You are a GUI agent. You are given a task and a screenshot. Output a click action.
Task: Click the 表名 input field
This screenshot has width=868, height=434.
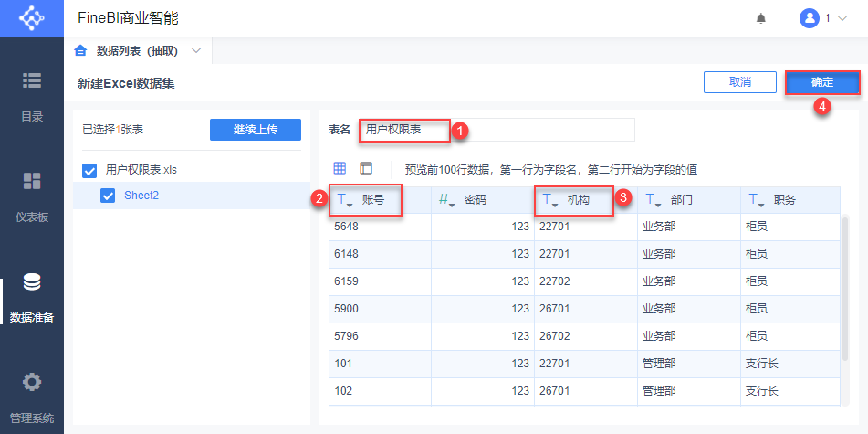coord(497,130)
